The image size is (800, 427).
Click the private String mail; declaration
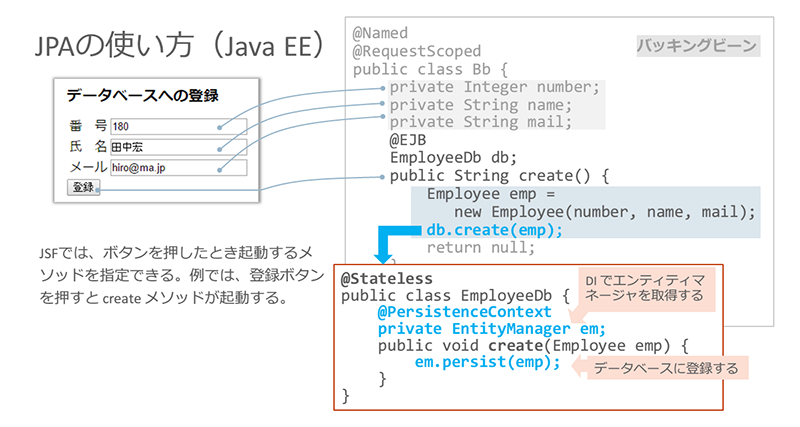(481, 122)
